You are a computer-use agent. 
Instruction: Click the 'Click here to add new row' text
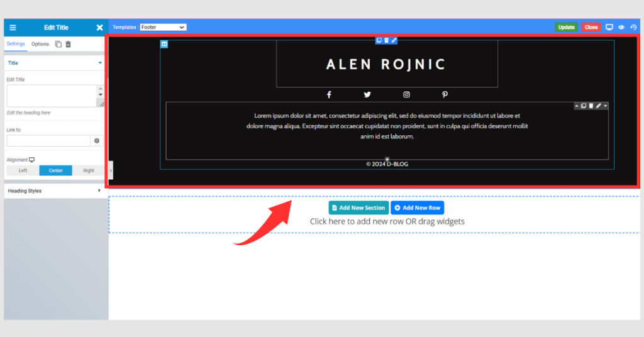click(x=387, y=222)
